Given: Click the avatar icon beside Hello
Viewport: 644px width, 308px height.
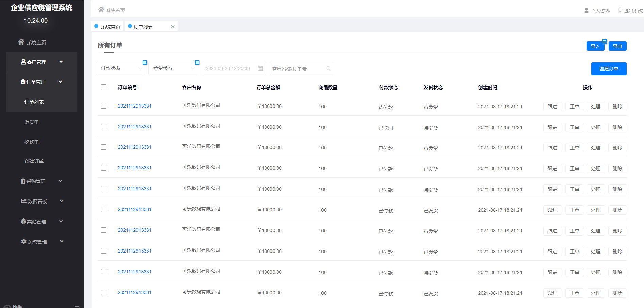Looking at the screenshot, I should 7,306.
